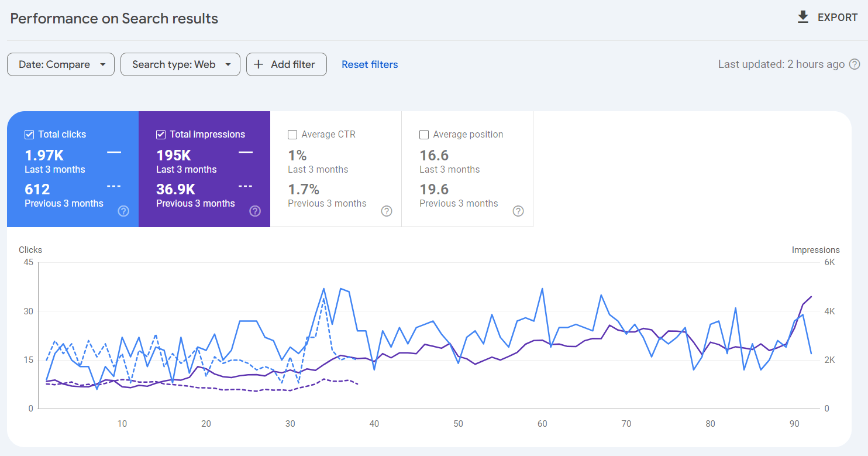
Task: Click the solid line legend in Total clicks
Action: click(x=114, y=152)
